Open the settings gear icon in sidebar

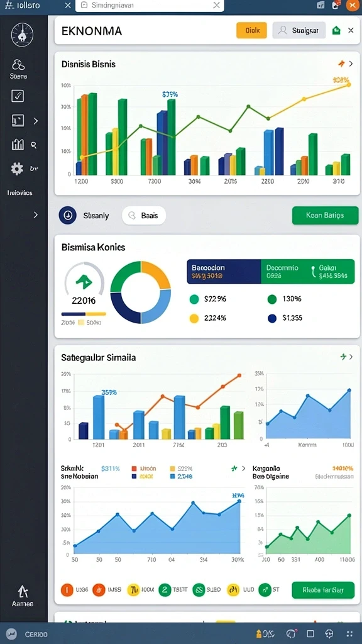click(17, 169)
